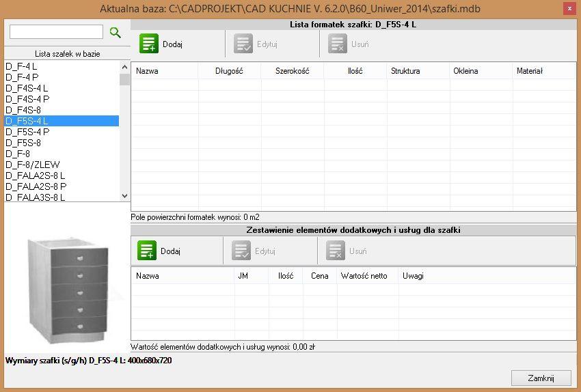Click the cabinet list scroll down arrow

[125, 196]
